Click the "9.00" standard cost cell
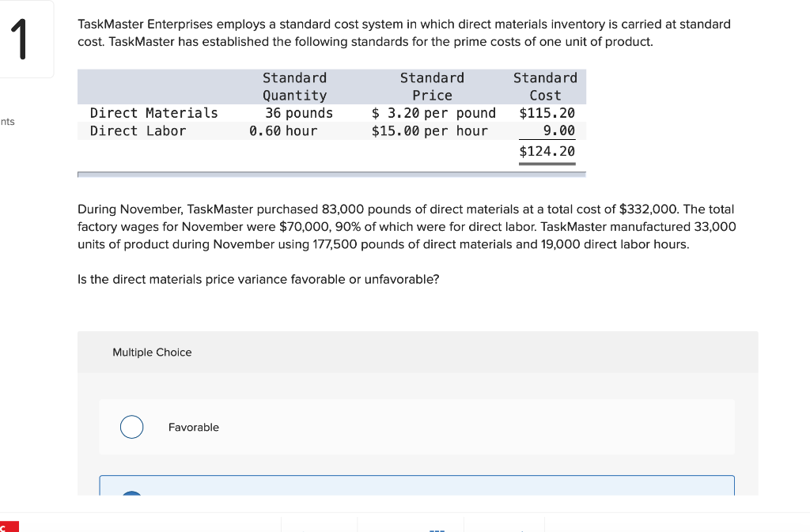This screenshot has width=810, height=532. [x=559, y=131]
